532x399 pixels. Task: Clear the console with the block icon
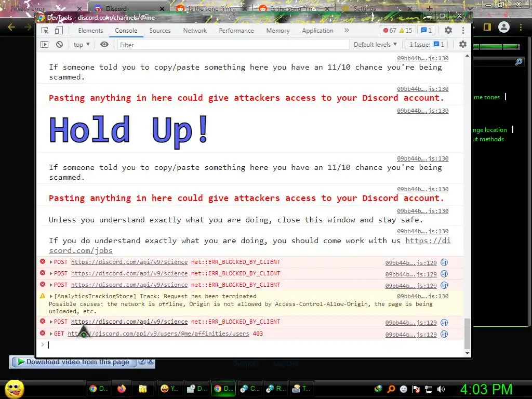click(x=59, y=45)
